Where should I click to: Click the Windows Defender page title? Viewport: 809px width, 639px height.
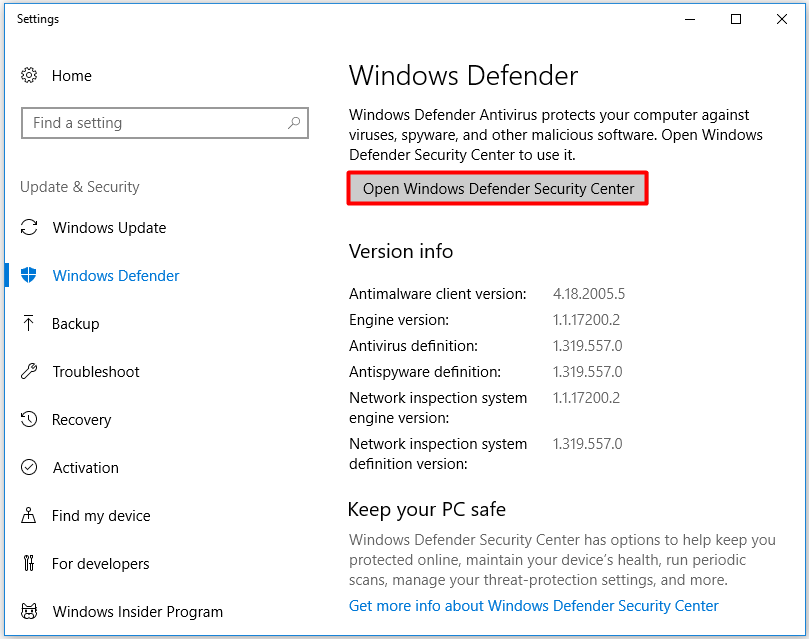[463, 76]
